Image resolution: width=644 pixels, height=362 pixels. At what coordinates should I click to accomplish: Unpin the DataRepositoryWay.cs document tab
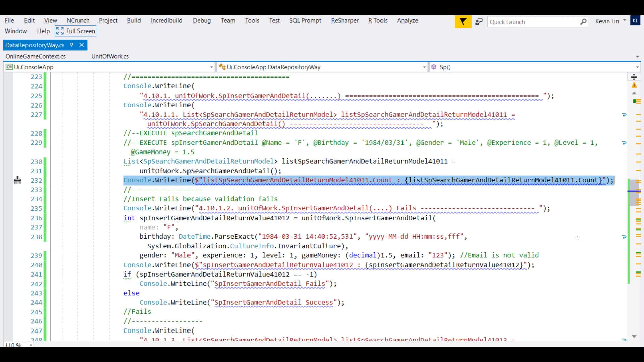[x=72, y=45]
